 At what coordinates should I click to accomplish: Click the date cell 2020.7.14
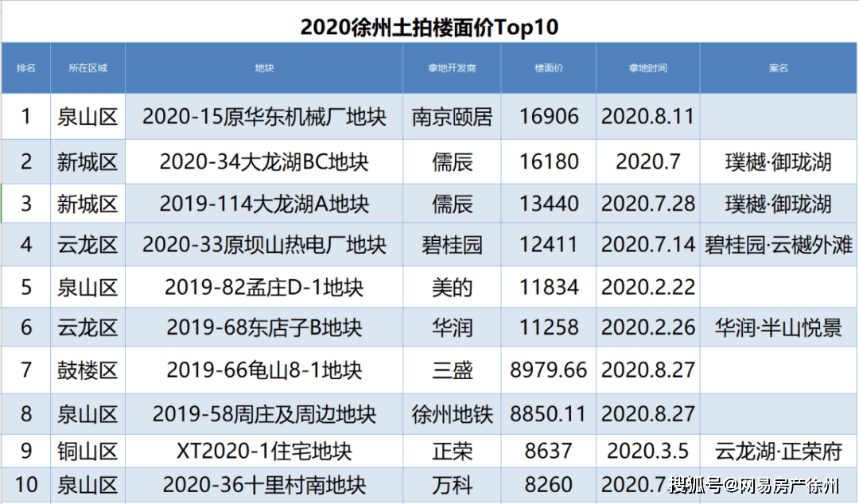pos(648,244)
